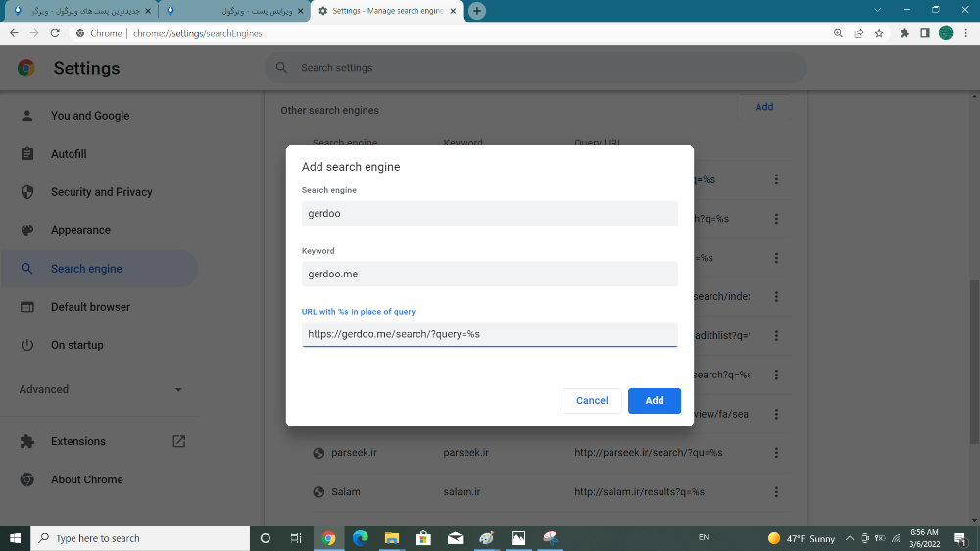980x551 pixels.
Task: Open the Extensions puzzle menu
Action: [905, 33]
